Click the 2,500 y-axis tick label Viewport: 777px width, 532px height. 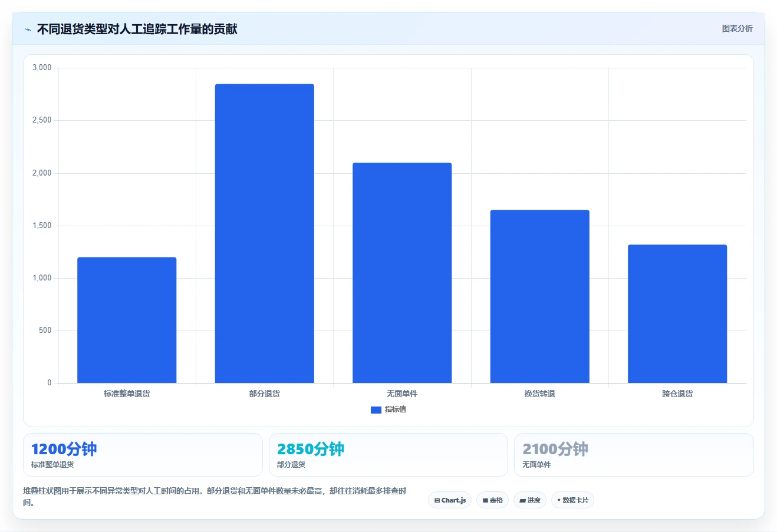tap(42, 120)
